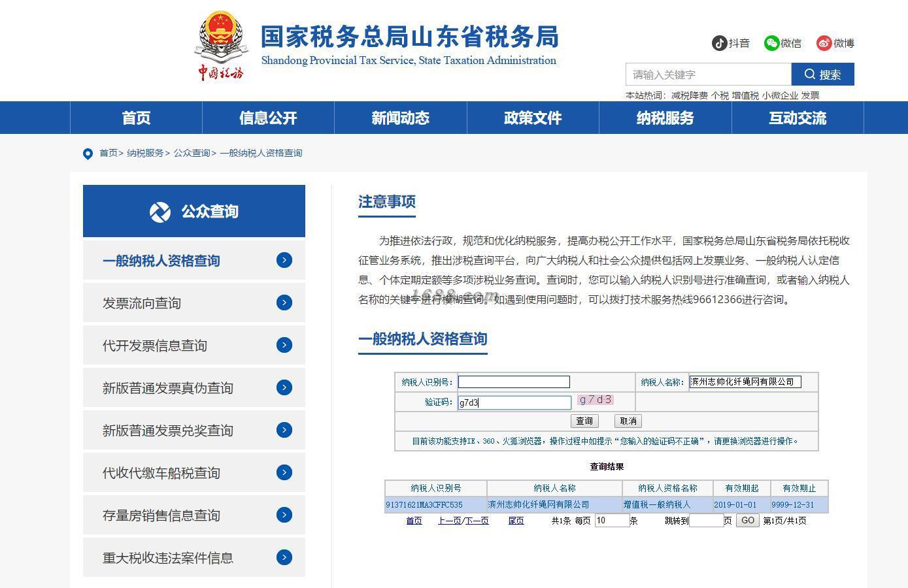Focus the per-page count field showing 10
This screenshot has height=588, width=908.
click(612, 521)
